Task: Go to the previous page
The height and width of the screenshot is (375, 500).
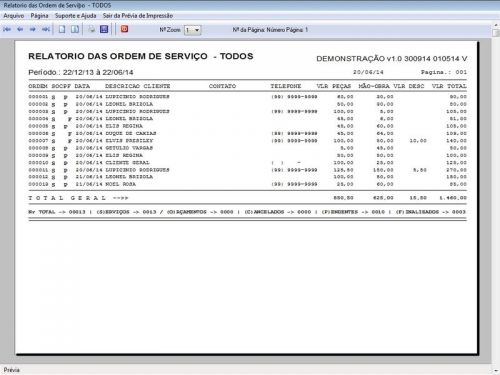Action: tap(20, 29)
